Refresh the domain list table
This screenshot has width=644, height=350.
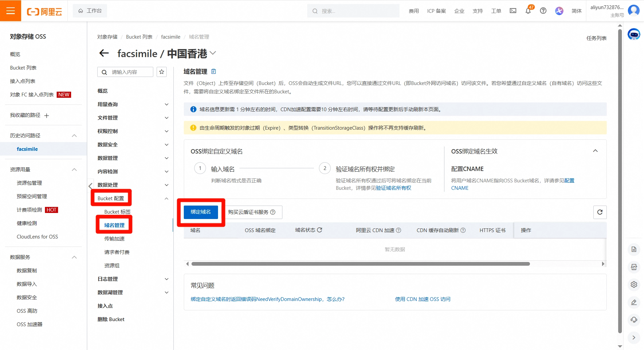pos(600,212)
